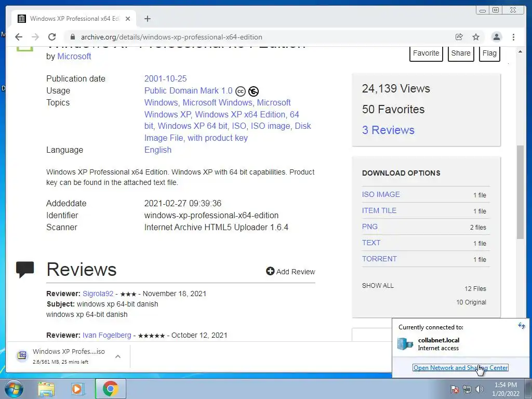Click the Add Review plus icon
The width and height of the screenshot is (532, 399).
click(x=270, y=271)
